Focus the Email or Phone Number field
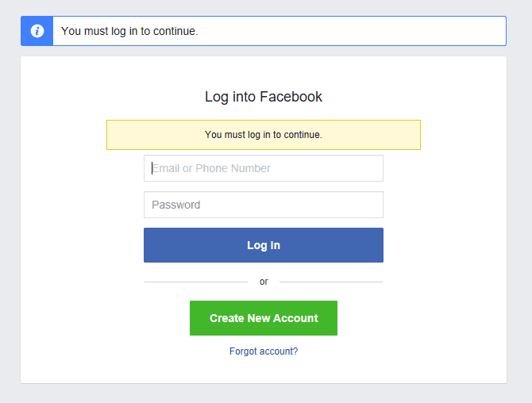The image size is (532, 403). (264, 168)
